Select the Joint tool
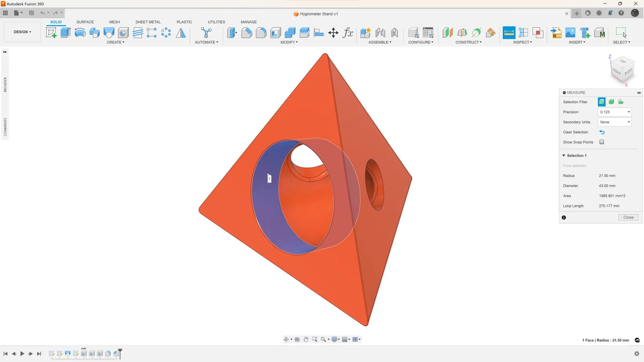The height and width of the screenshot is (362, 644). point(380,33)
